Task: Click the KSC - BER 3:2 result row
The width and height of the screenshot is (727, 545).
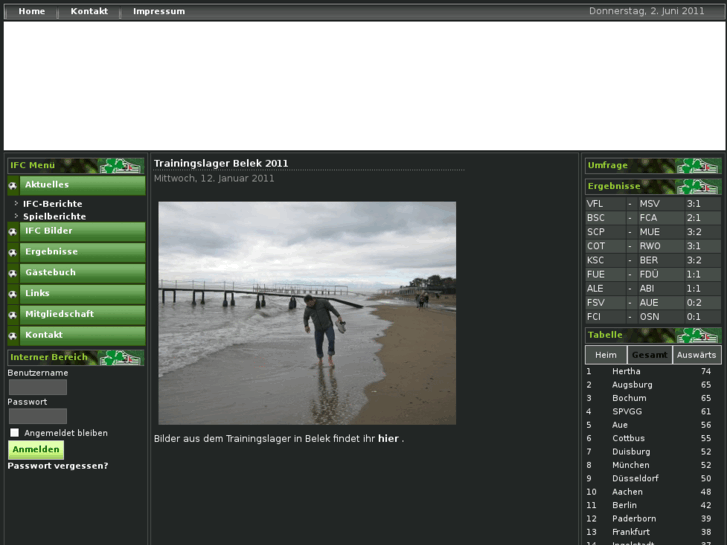Action: [653, 260]
